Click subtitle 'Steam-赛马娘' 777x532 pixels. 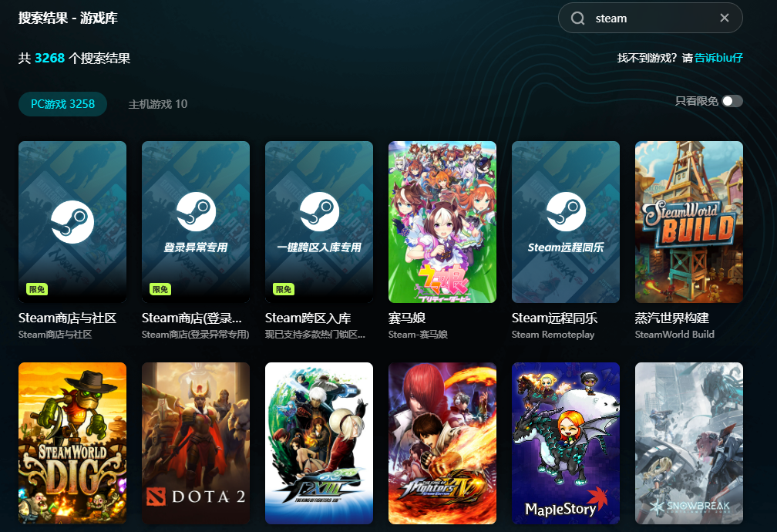coord(419,334)
